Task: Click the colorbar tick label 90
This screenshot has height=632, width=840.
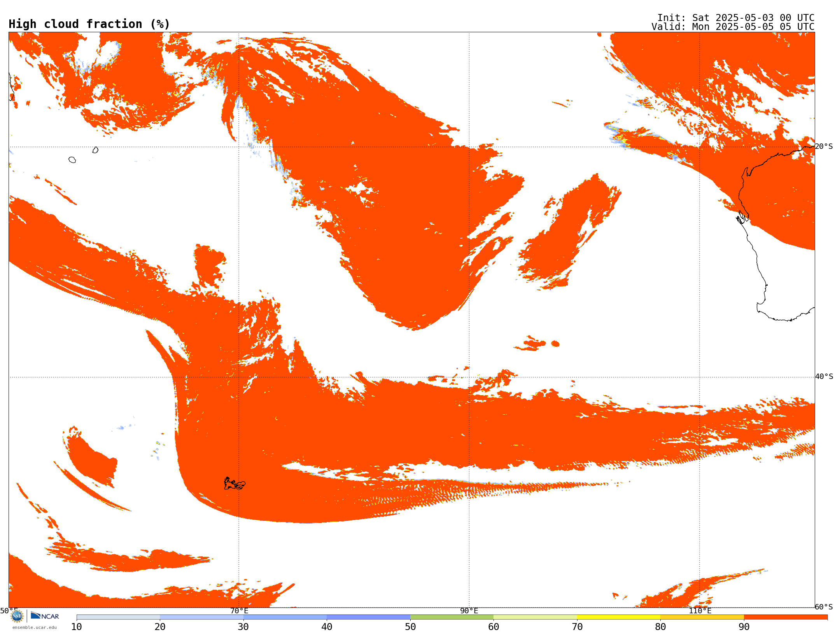Action: 744,627
